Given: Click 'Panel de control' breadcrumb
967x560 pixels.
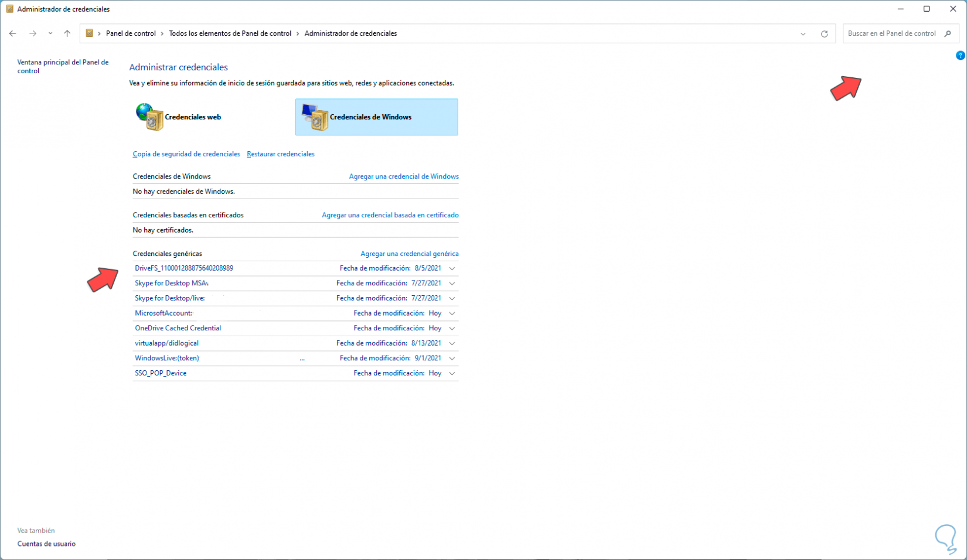Looking at the screenshot, I should pos(131,33).
